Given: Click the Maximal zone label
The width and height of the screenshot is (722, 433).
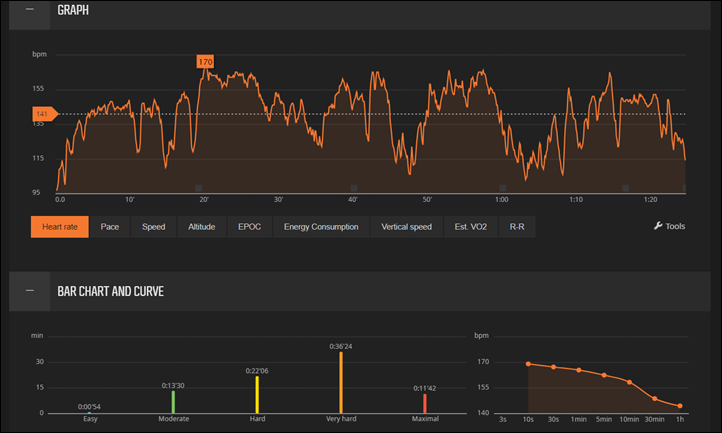Looking at the screenshot, I should pyautogui.click(x=425, y=419).
